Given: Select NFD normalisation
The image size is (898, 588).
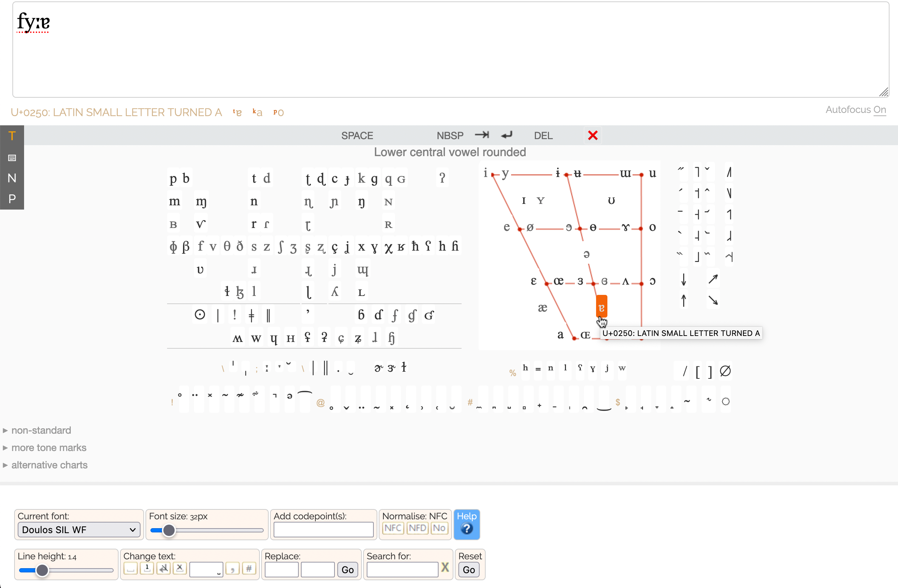Looking at the screenshot, I should [x=417, y=528].
